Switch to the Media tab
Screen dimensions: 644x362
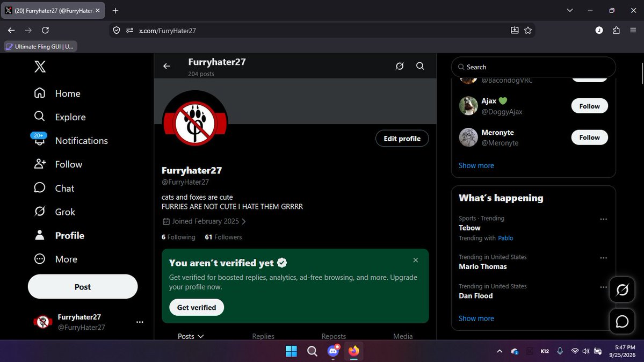[x=403, y=336]
